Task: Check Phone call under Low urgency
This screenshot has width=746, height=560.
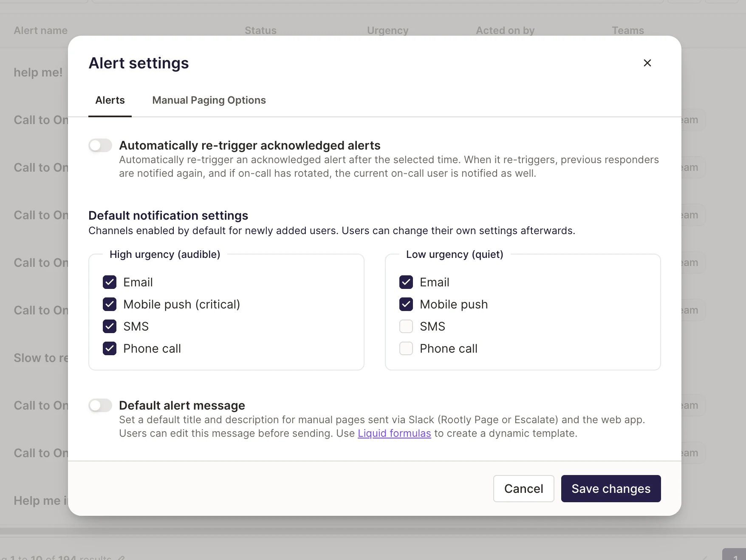Action: (x=406, y=348)
